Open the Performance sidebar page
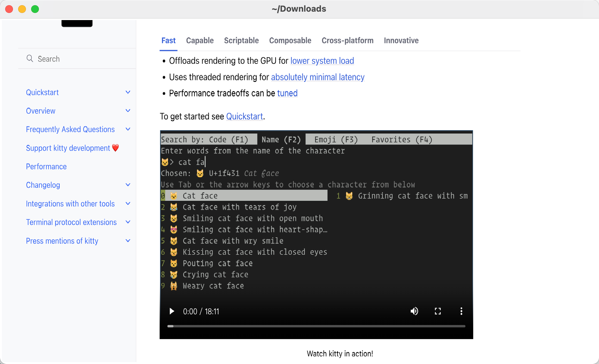The width and height of the screenshot is (599, 364). 46,166
